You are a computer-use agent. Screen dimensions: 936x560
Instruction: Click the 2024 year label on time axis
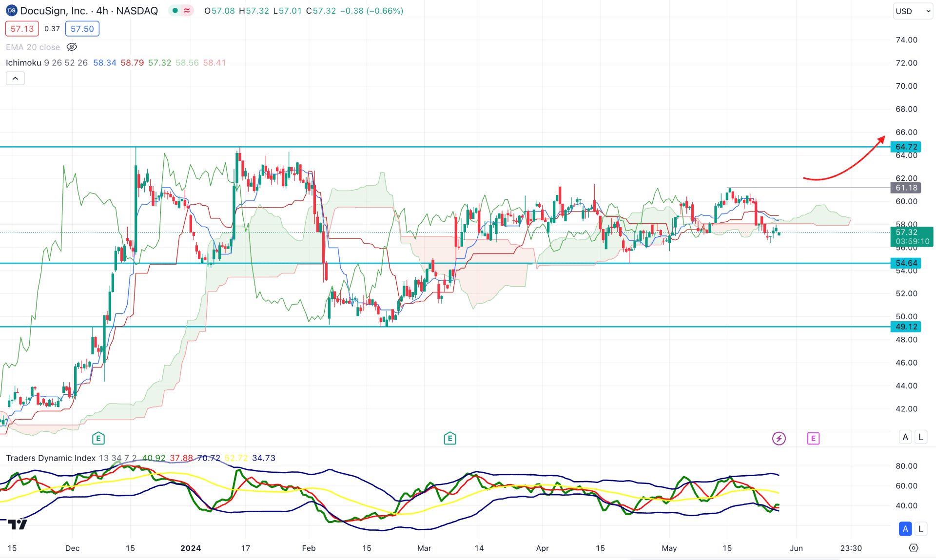click(x=191, y=548)
